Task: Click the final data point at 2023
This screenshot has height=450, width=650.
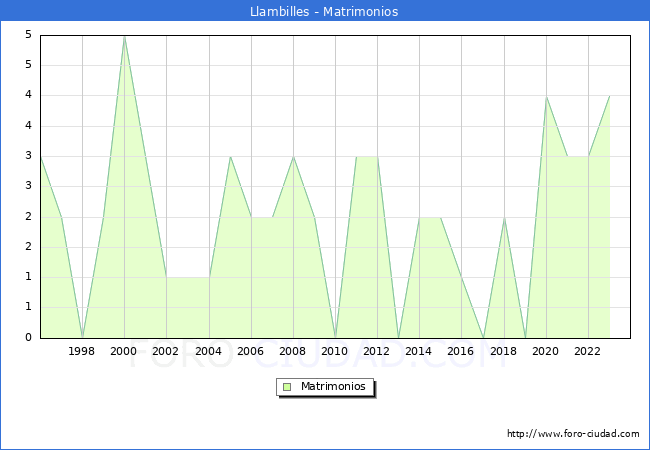Action: 609,97
